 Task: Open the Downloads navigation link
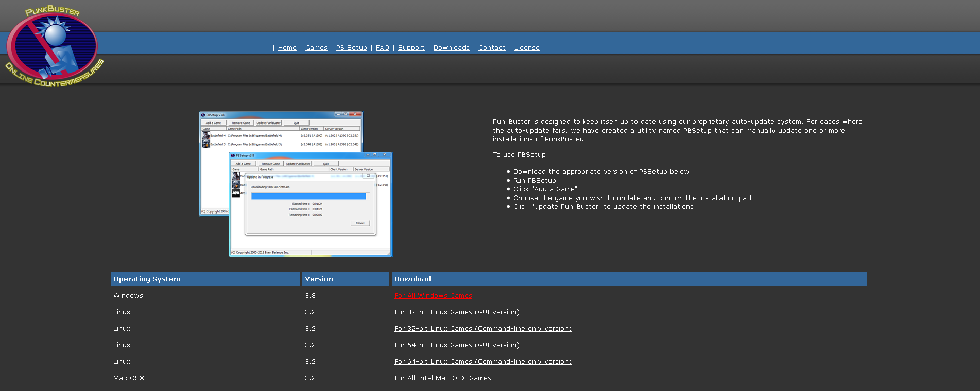pos(452,48)
